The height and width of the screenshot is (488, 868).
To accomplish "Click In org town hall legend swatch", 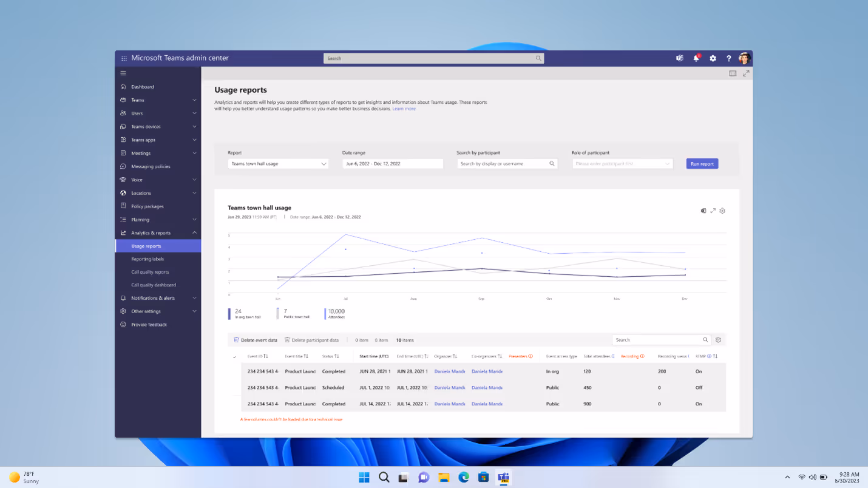I will tap(229, 314).
